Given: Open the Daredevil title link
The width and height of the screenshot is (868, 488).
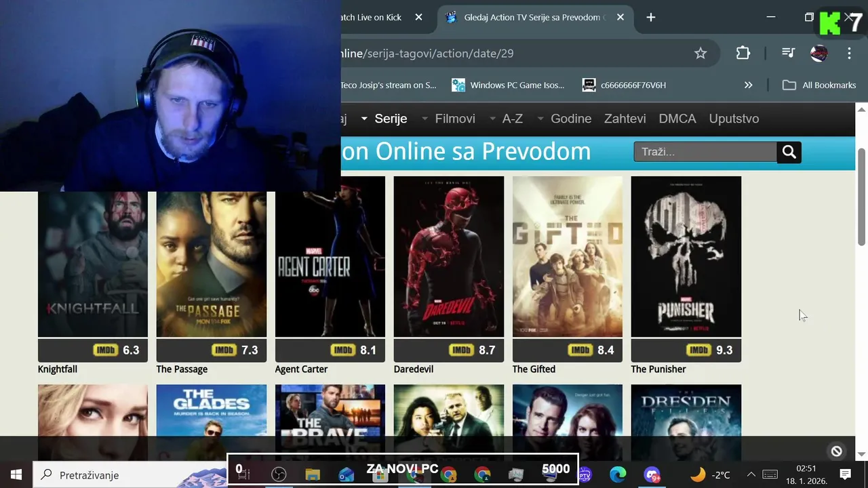Looking at the screenshot, I should coord(414,369).
